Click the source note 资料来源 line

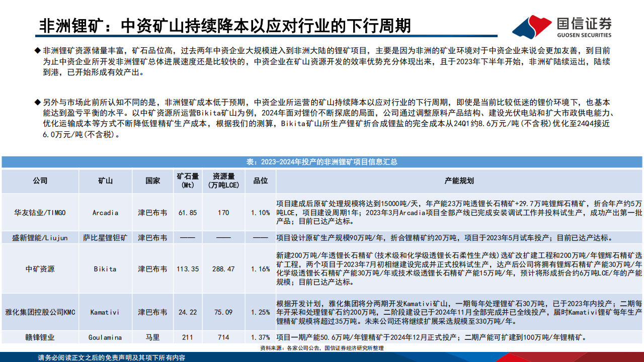(x=321, y=348)
